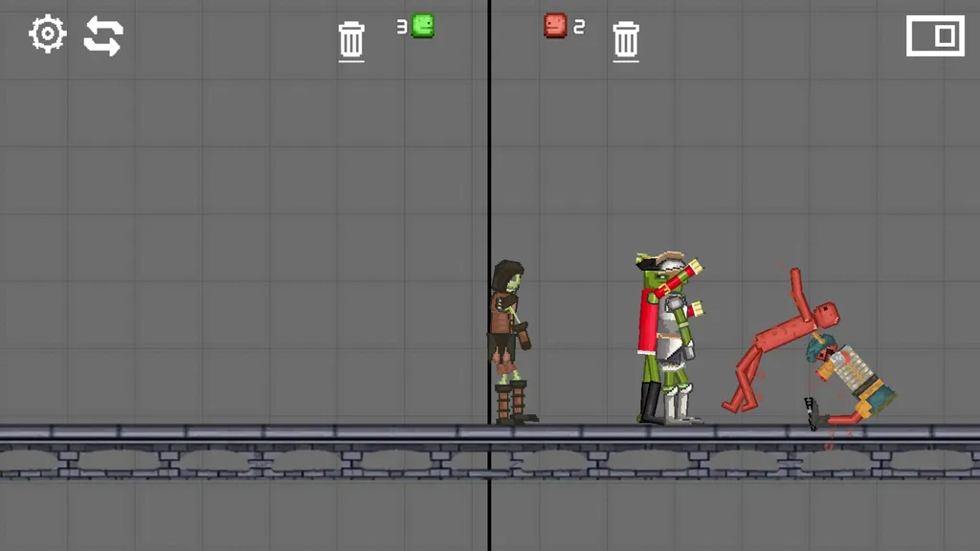Select the red team face icon
Viewport: 980px width, 551px height.
coord(555,26)
